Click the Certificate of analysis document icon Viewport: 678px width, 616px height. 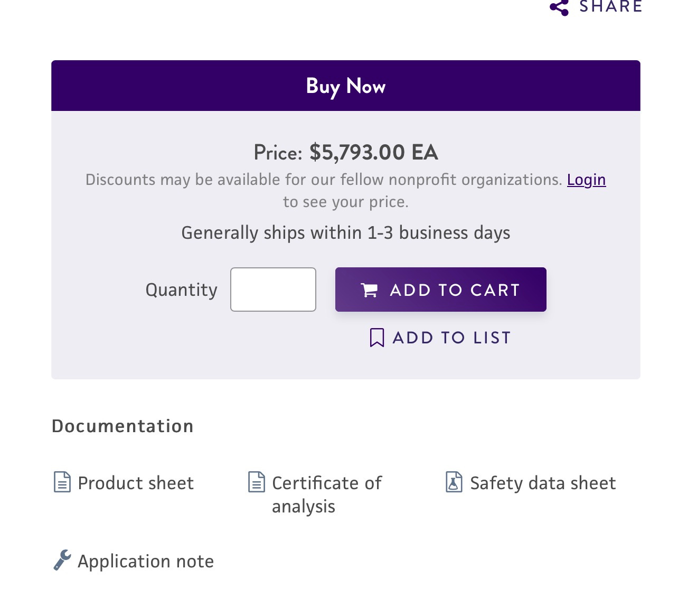(257, 482)
